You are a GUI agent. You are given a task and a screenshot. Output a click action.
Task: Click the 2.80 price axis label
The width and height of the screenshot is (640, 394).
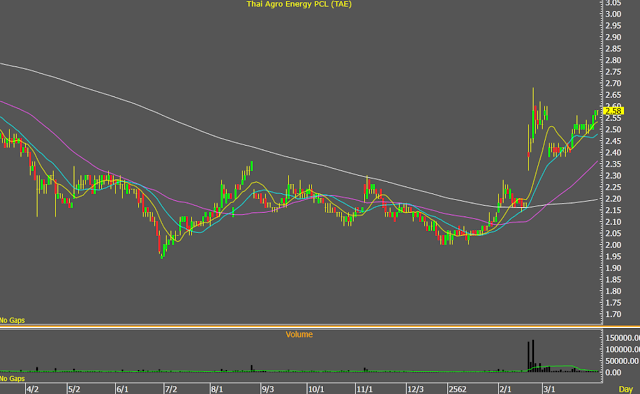coord(613,60)
